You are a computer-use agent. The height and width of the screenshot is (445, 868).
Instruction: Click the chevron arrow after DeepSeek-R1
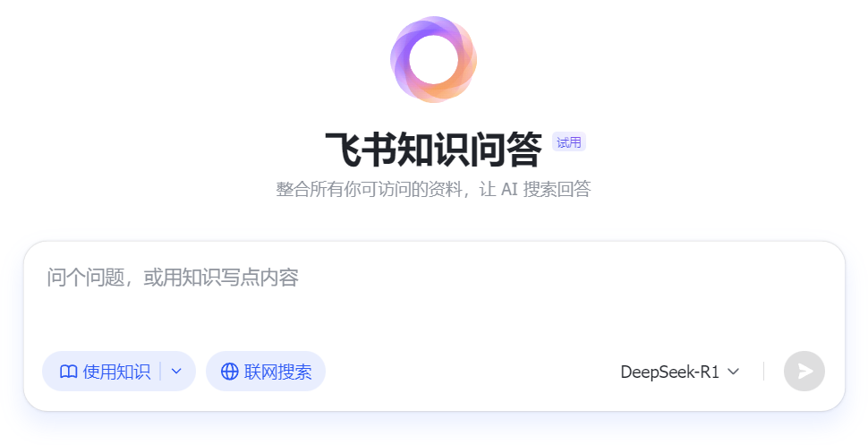734,372
